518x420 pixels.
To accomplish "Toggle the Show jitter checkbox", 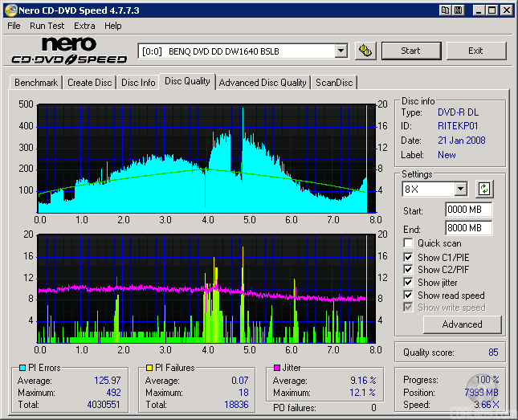I will point(409,283).
